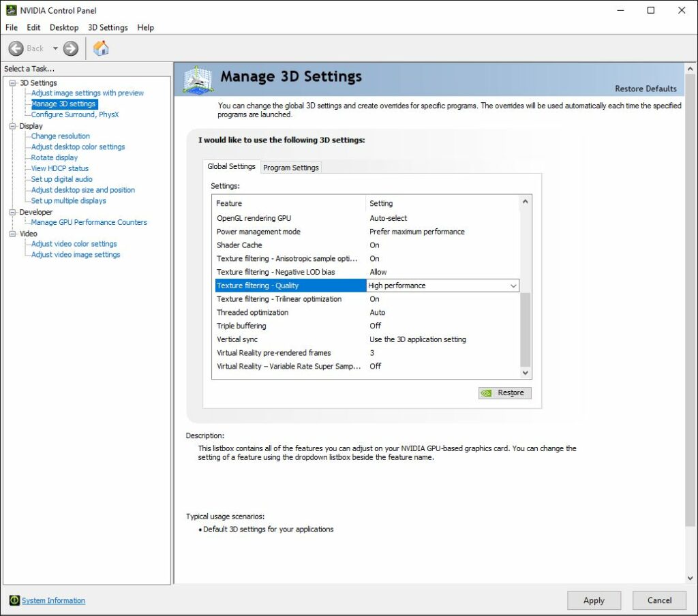Open the Texture filtering Quality dropdown
The image size is (698, 616).
[x=513, y=286]
